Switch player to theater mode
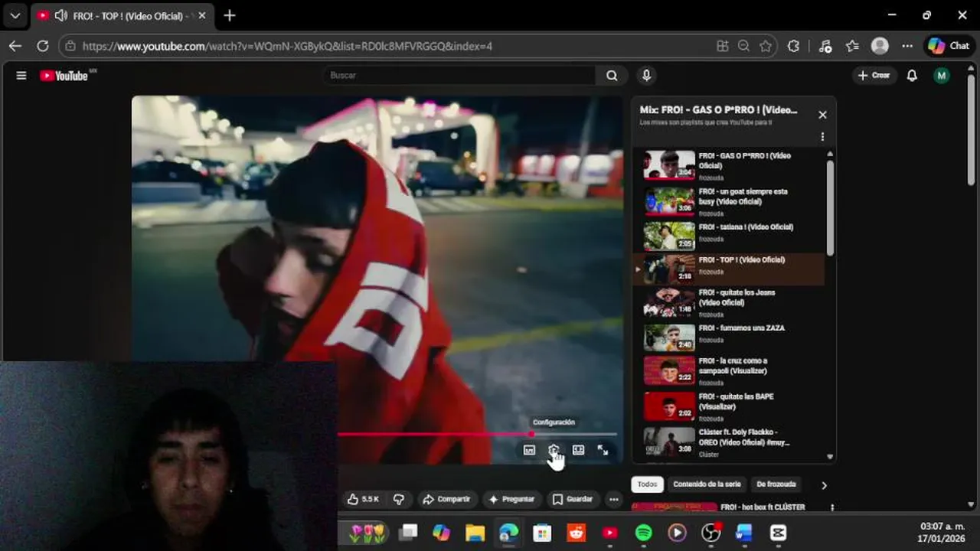This screenshot has width=980, height=551. pos(578,450)
